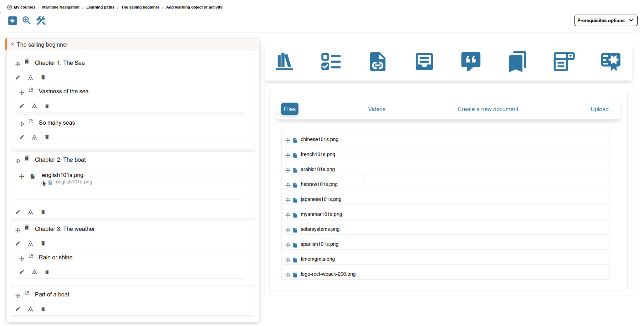Viewport: 644px width, 326px height.
Task: Switch to the Files tab
Action: coord(290,109)
